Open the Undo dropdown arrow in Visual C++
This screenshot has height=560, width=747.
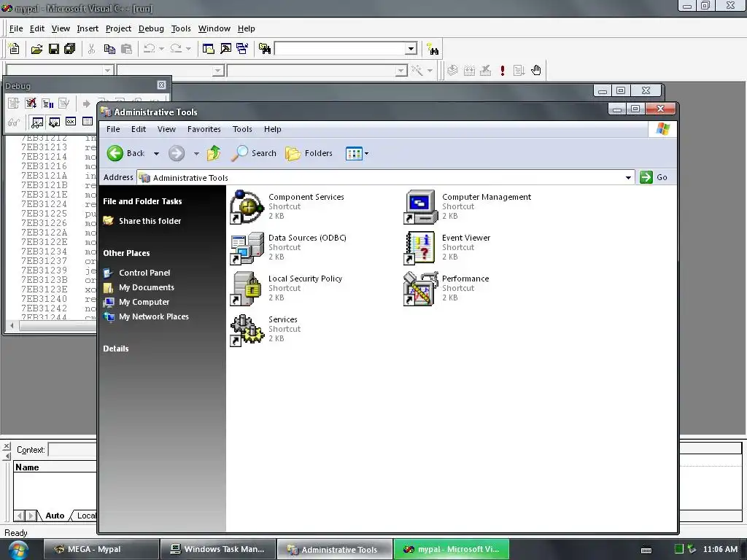coord(162,49)
